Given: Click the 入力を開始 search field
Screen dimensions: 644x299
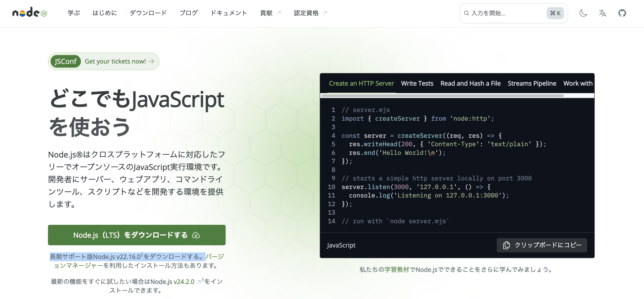Looking at the screenshot, I should coord(503,13).
